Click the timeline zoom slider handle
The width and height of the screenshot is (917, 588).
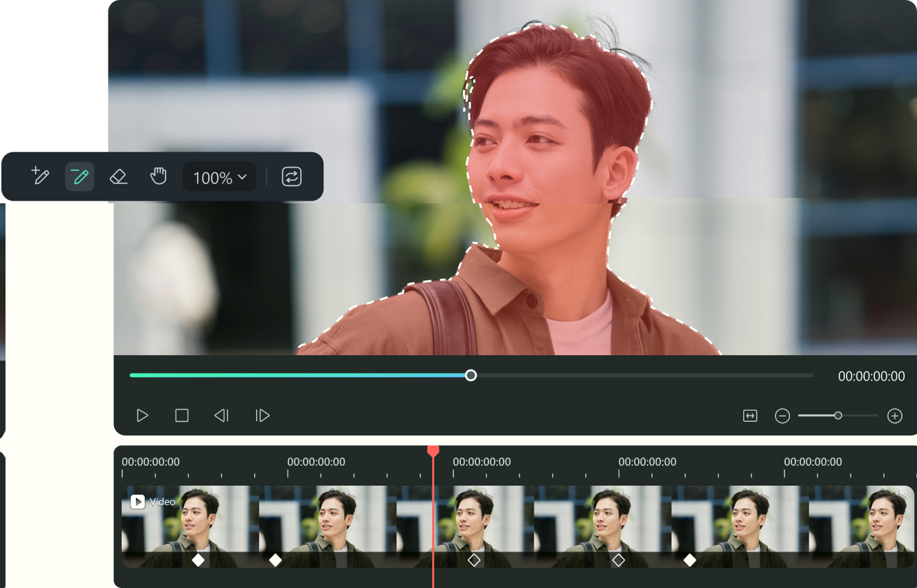tap(838, 416)
